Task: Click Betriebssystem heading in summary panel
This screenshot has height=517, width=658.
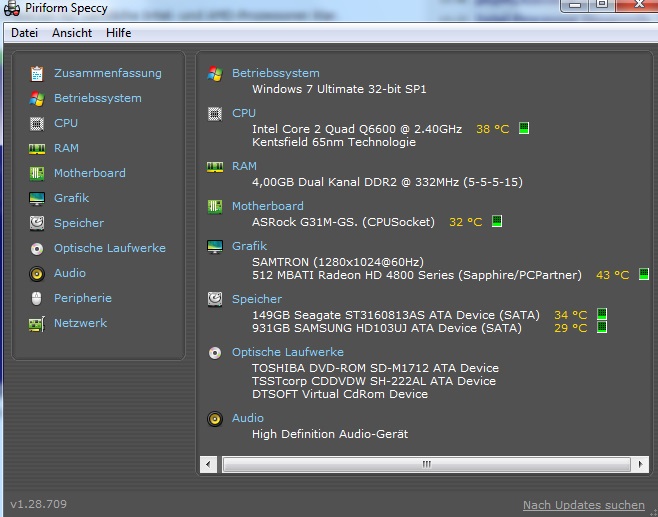Action: pyautogui.click(x=276, y=73)
